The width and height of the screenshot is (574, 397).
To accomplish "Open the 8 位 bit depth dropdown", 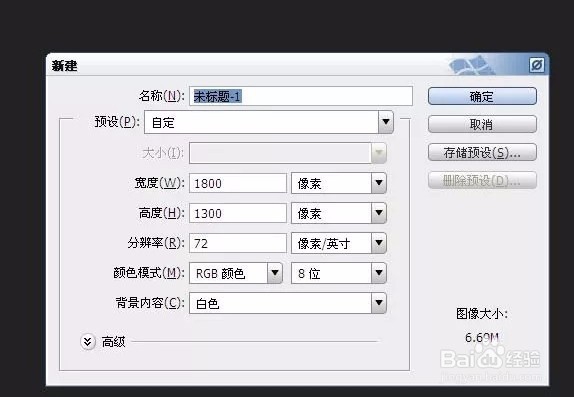I will tap(339, 273).
